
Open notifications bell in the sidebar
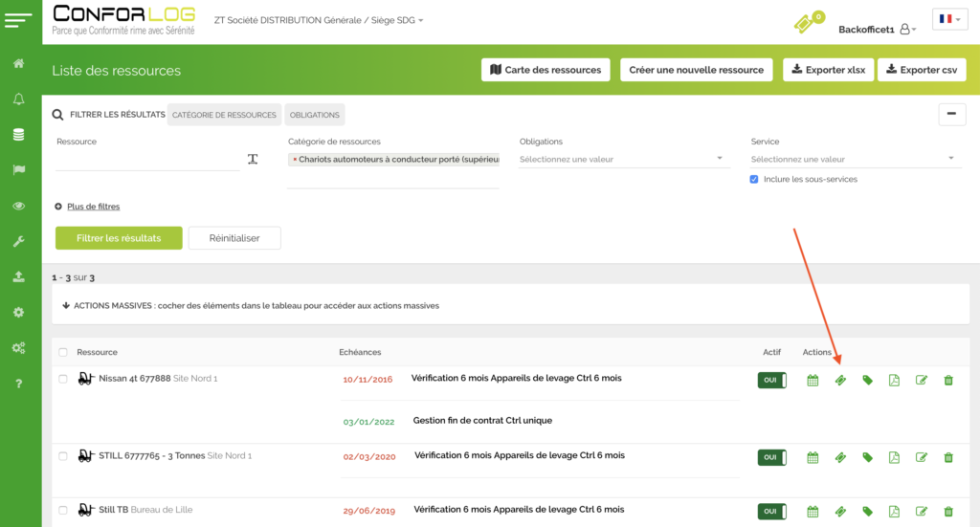[18, 99]
